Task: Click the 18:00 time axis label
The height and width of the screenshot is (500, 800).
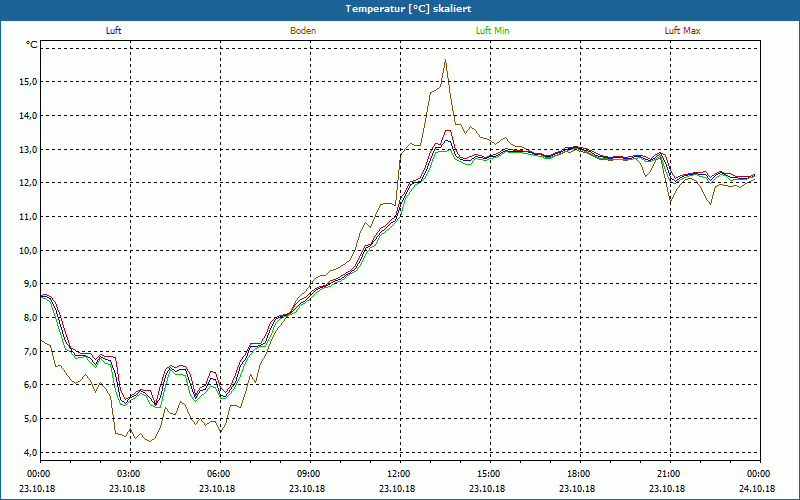Action: 579,474
